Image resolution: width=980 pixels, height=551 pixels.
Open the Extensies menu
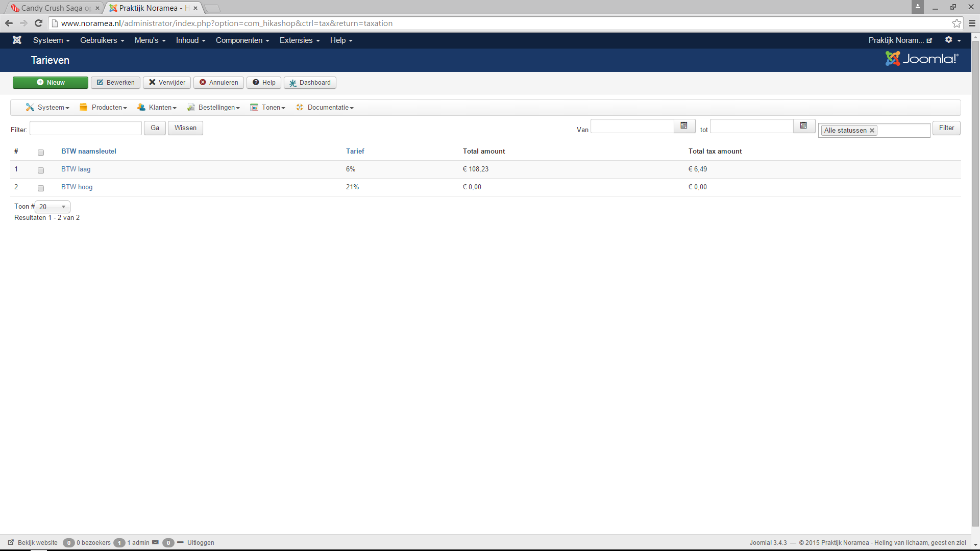point(299,40)
